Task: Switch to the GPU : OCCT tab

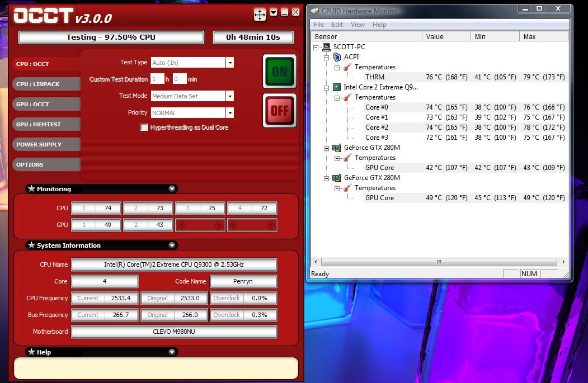Action: tap(46, 104)
